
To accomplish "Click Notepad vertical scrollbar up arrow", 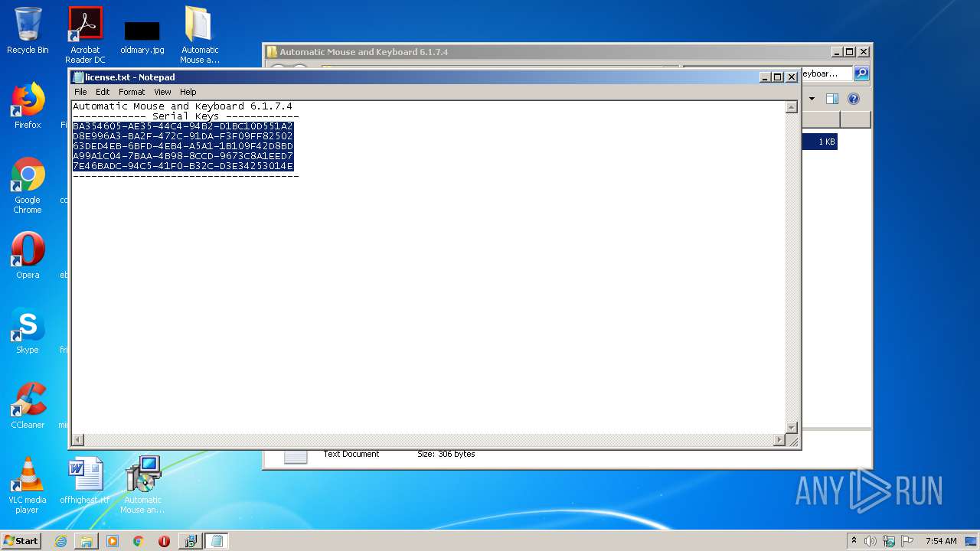I will click(x=792, y=107).
